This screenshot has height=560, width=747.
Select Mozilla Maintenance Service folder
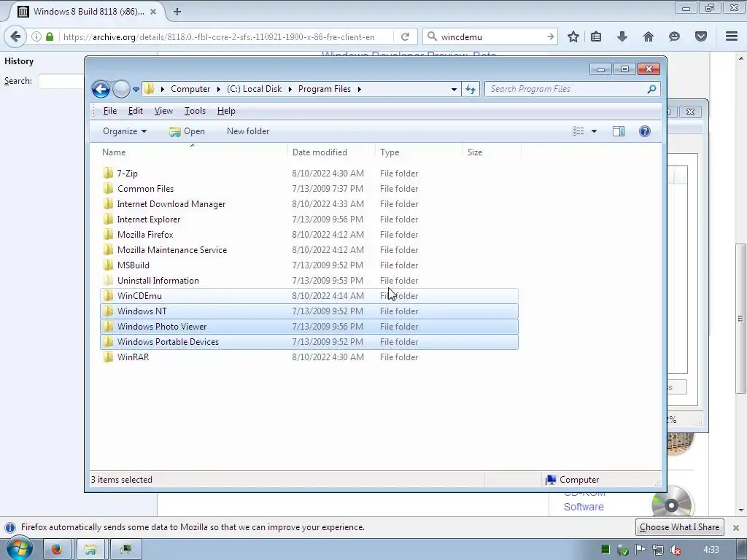309,249
